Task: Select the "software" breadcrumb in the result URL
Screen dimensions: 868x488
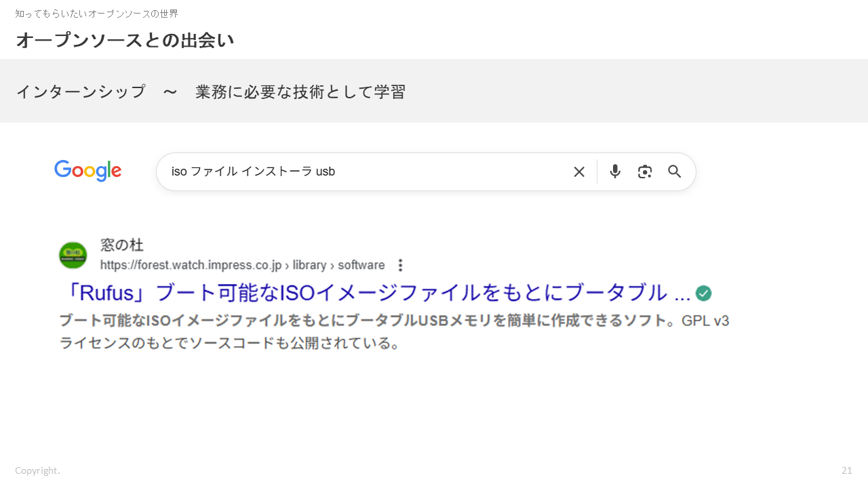Action: coord(361,265)
